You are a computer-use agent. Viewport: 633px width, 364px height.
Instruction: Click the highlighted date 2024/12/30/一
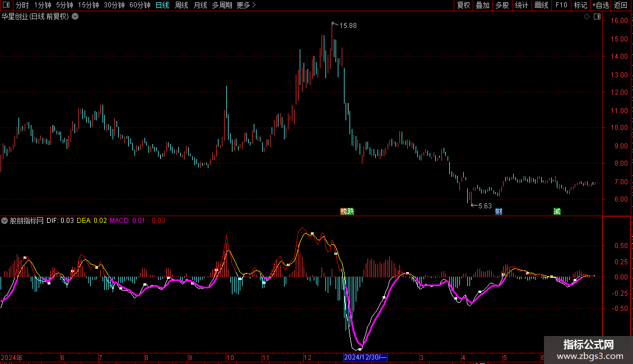click(x=365, y=357)
